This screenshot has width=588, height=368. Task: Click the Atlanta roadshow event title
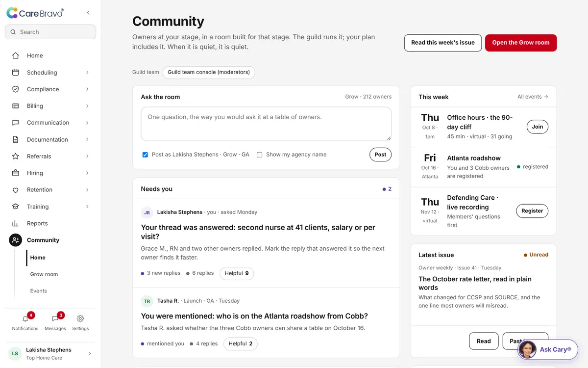tap(474, 158)
